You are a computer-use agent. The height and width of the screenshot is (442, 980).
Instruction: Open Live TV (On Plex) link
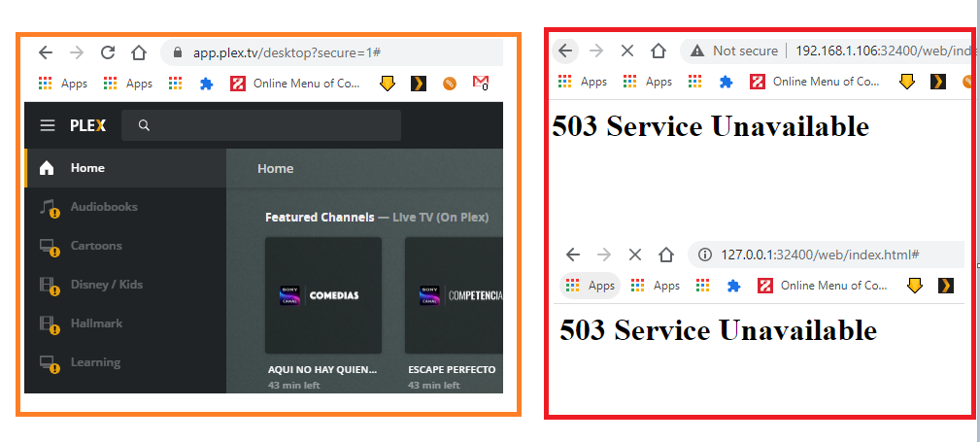click(441, 218)
